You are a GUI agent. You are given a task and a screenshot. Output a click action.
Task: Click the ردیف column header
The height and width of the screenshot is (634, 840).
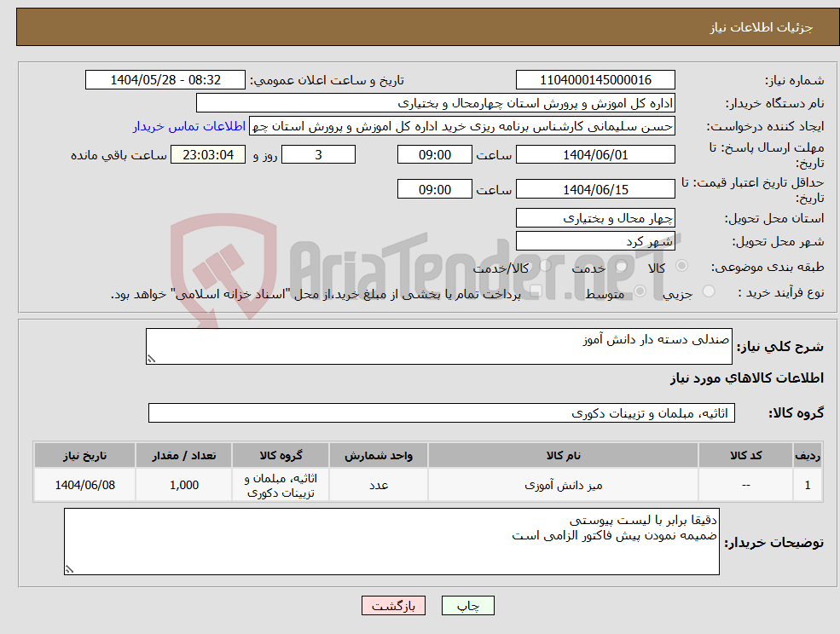click(808, 455)
